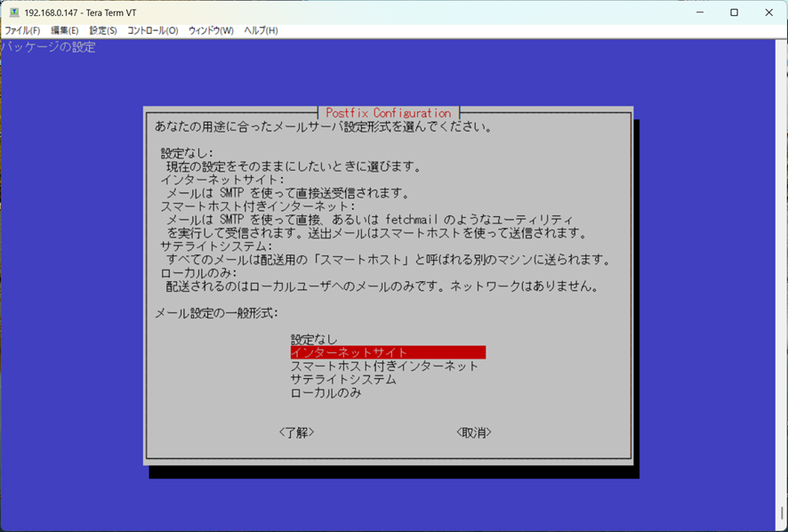Image resolution: width=788 pixels, height=532 pixels.
Task: Click the パッケージの設定 header text
Action: [48, 47]
